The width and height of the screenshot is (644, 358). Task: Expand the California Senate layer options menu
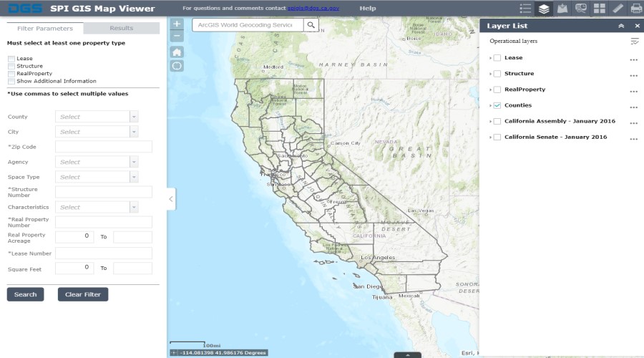[x=633, y=137]
